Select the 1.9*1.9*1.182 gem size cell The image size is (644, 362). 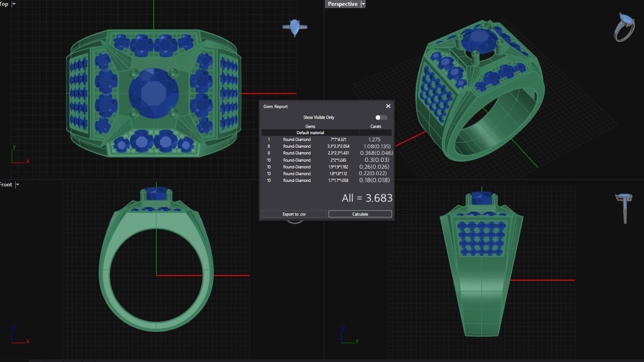(338, 167)
